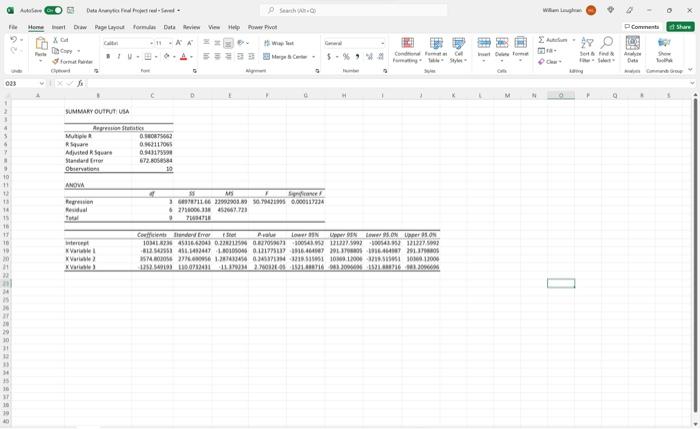Click the Search box in title bar
Viewport: 700px width, 429px height.
353,10
